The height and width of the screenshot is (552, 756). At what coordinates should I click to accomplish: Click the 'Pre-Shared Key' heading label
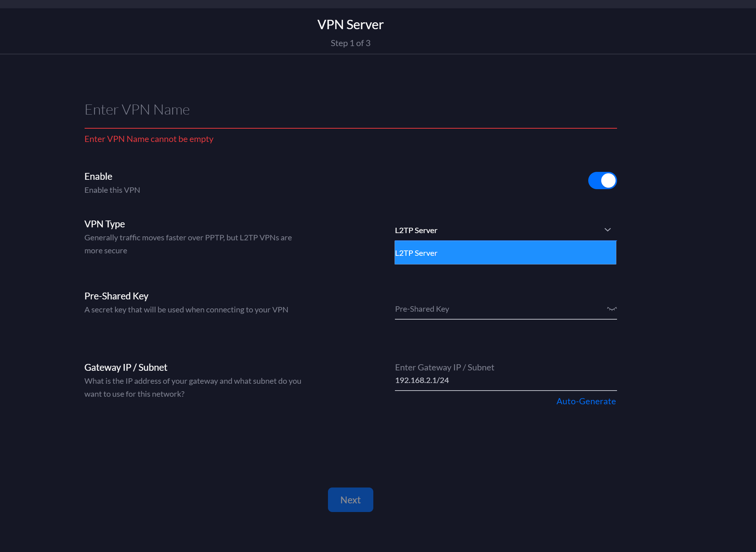pos(116,296)
